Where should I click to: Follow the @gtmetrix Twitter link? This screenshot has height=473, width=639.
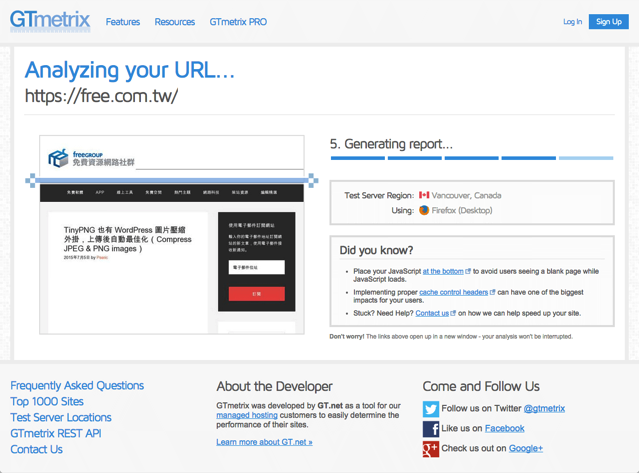pos(544,408)
